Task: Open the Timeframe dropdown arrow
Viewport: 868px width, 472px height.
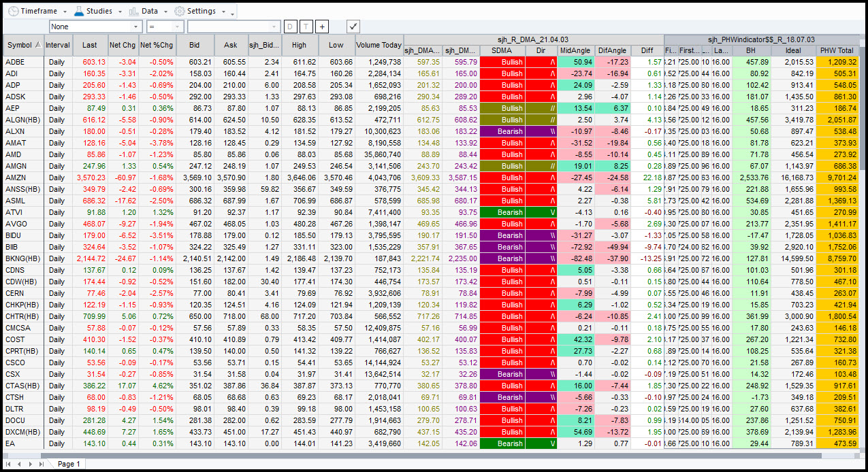Action: click(65, 12)
